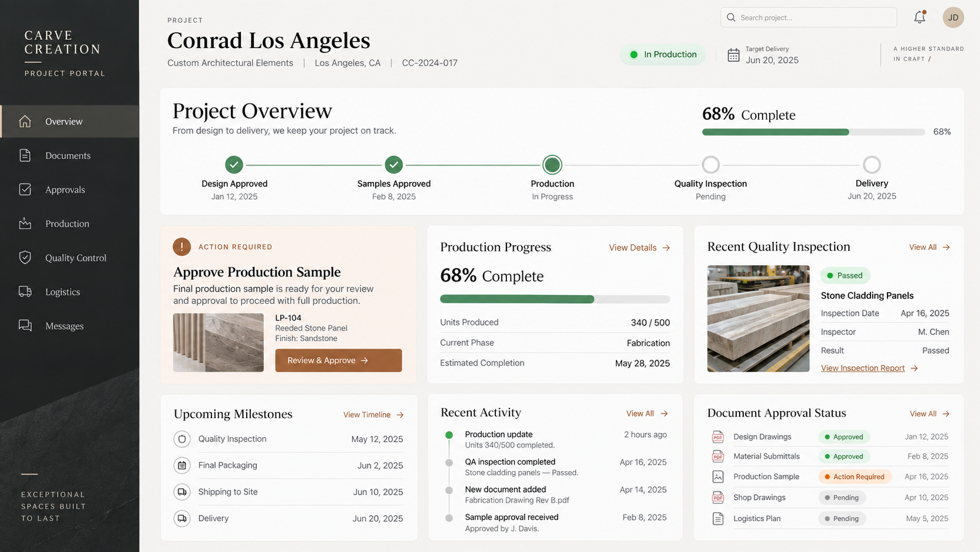Click the Logistics Plan document icon
Screen dimensions: 980x552
[717, 519]
